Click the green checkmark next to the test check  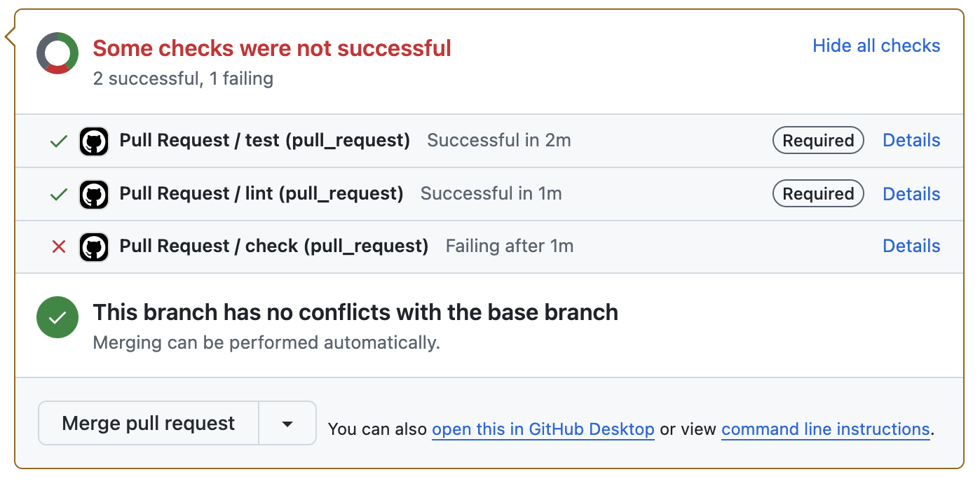pos(59,140)
